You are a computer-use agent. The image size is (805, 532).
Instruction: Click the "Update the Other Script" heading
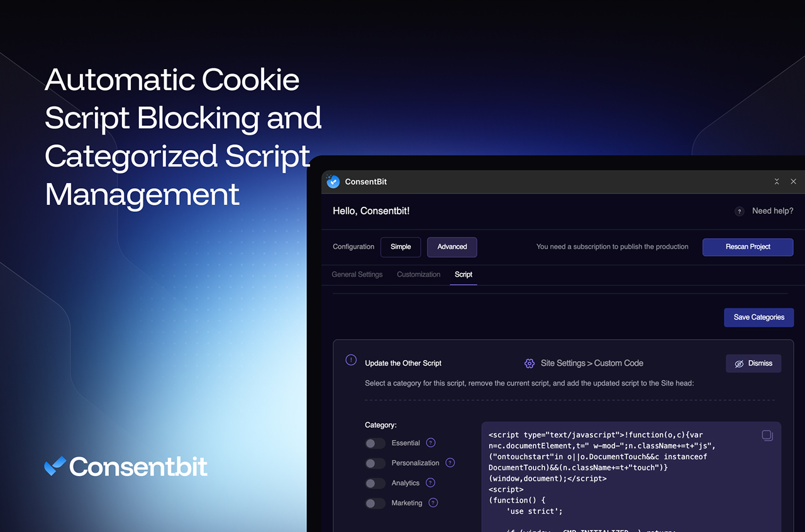pyautogui.click(x=403, y=363)
